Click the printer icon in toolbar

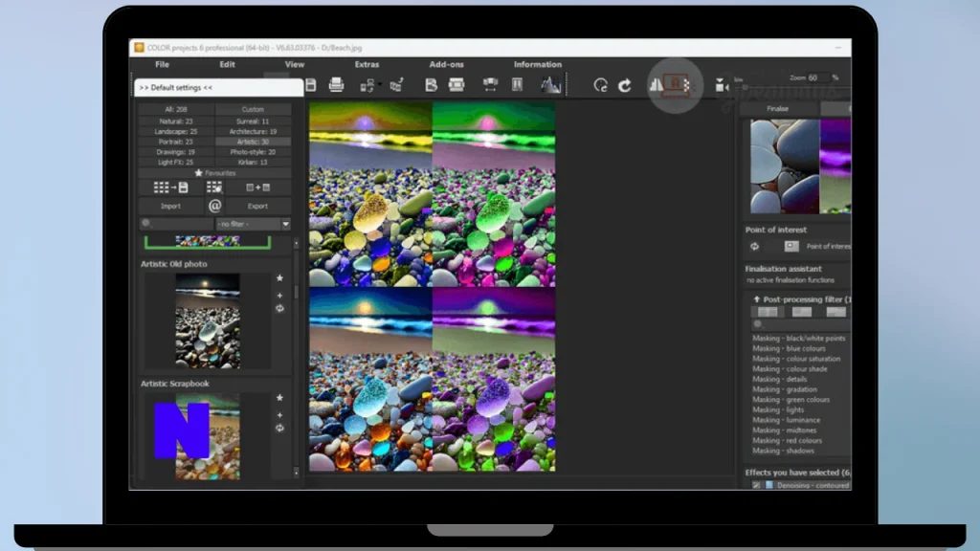point(336,84)
